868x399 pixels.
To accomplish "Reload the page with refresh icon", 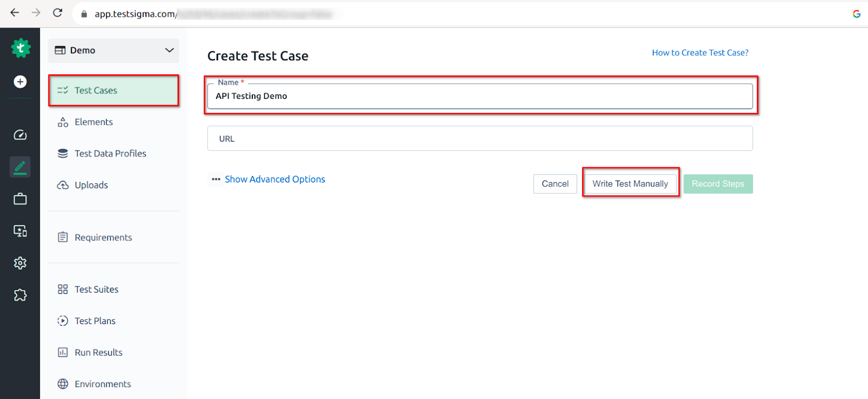I will [58, 12].
